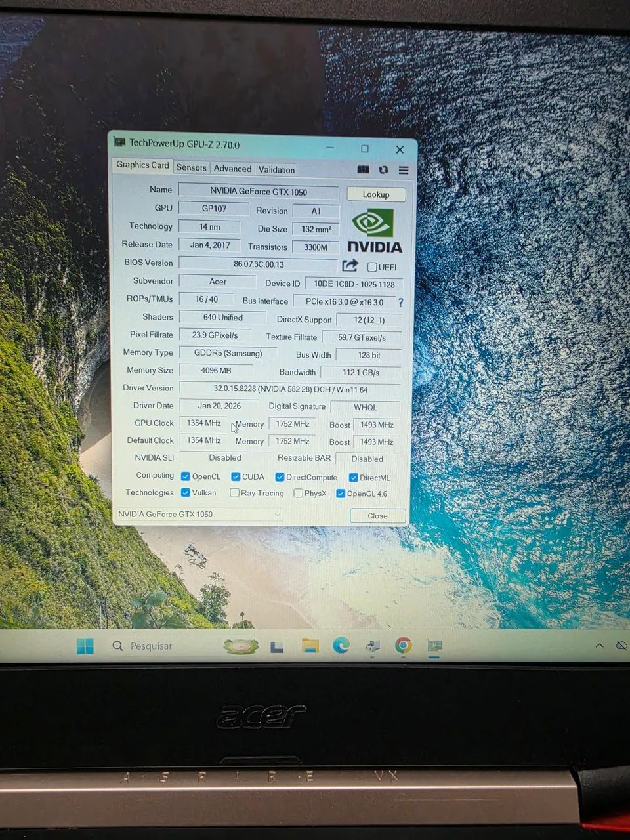Click the GPU-Z refresh icon

(383, 170)
